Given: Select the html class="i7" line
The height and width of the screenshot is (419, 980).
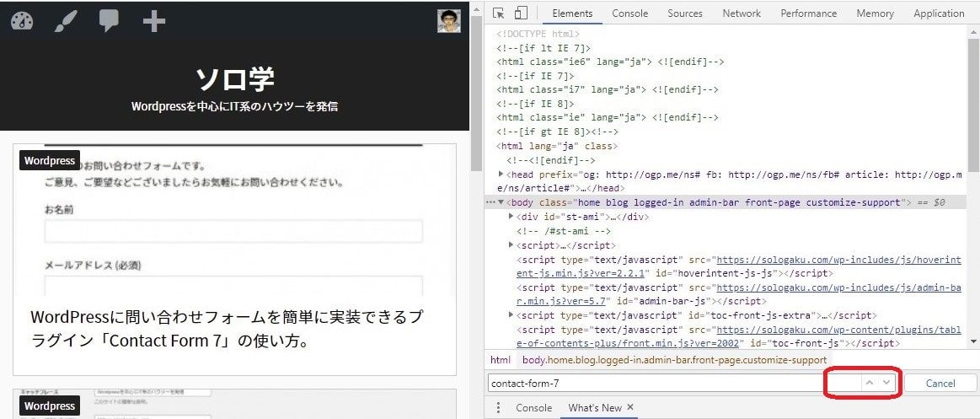Looking at the screenshot, I should click(x=608, y=90).
